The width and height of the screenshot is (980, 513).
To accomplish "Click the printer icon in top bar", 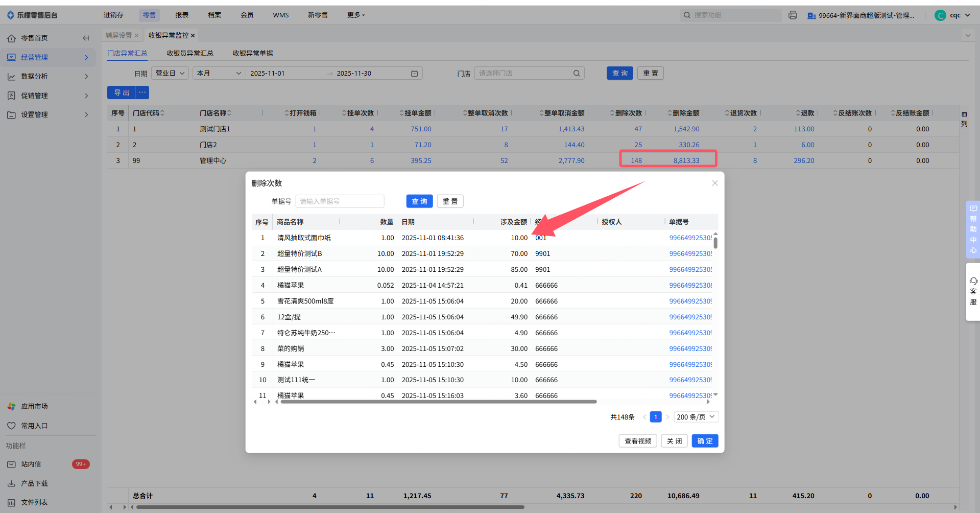I will pos(793,15).
